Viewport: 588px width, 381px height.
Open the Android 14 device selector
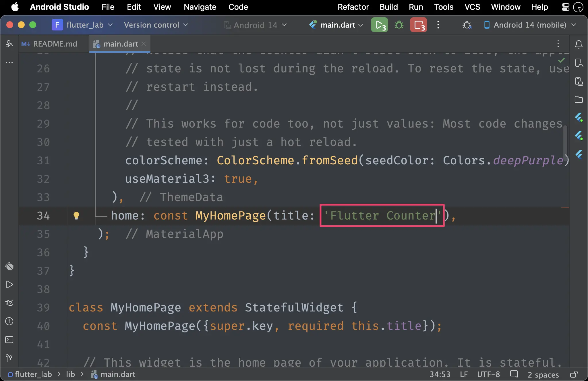[255, 25]
